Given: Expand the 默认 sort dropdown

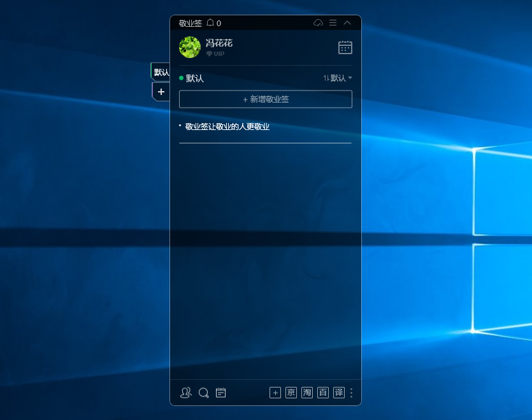Looking at the screenshot, I should coord(338,78).
